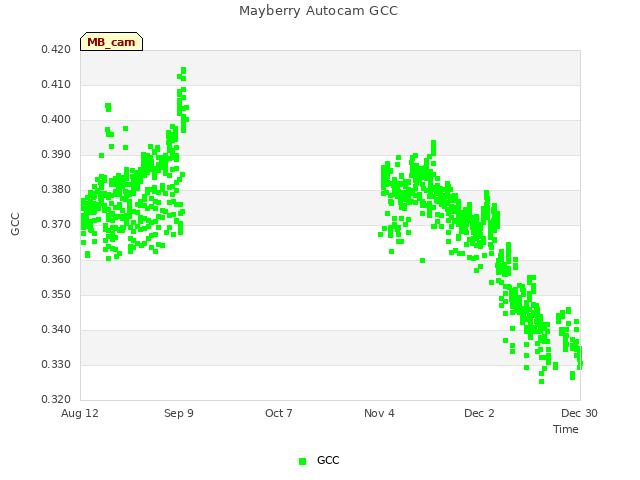The image size is (640, 480).
Task: Click the 0.390 y-axis value
Action: (x=56, y=155)
